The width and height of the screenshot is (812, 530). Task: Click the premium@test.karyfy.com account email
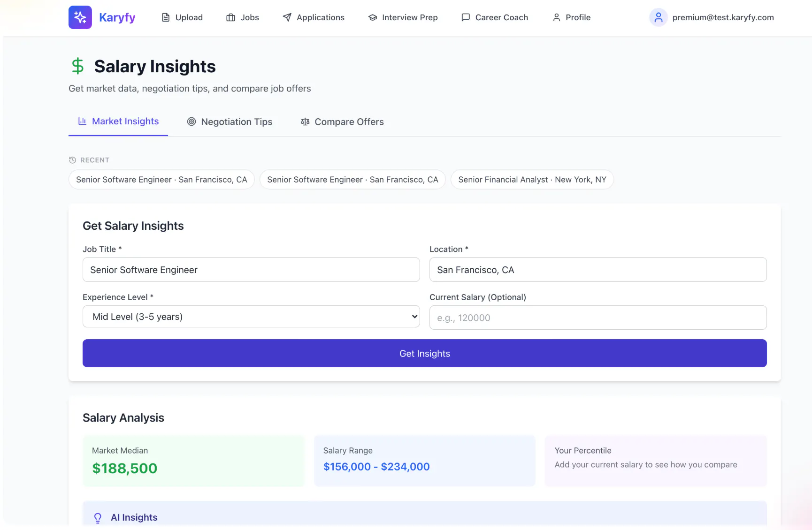click(723, 17)
